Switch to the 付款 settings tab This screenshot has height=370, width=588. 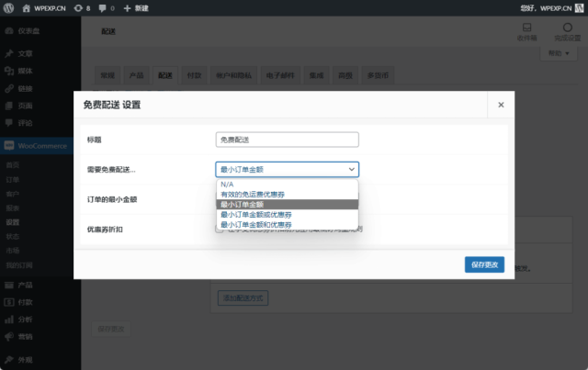click(x=194, y=75)
